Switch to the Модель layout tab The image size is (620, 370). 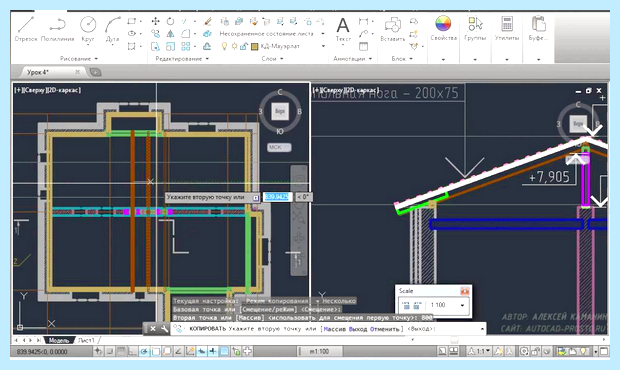click(x=59, y=340)
